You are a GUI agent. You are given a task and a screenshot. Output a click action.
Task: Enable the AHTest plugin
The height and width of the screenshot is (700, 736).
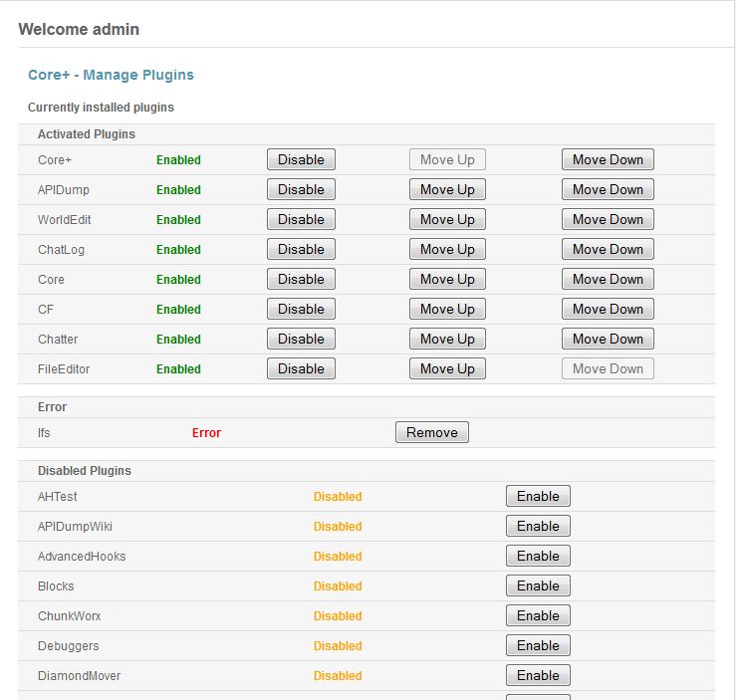538,496
